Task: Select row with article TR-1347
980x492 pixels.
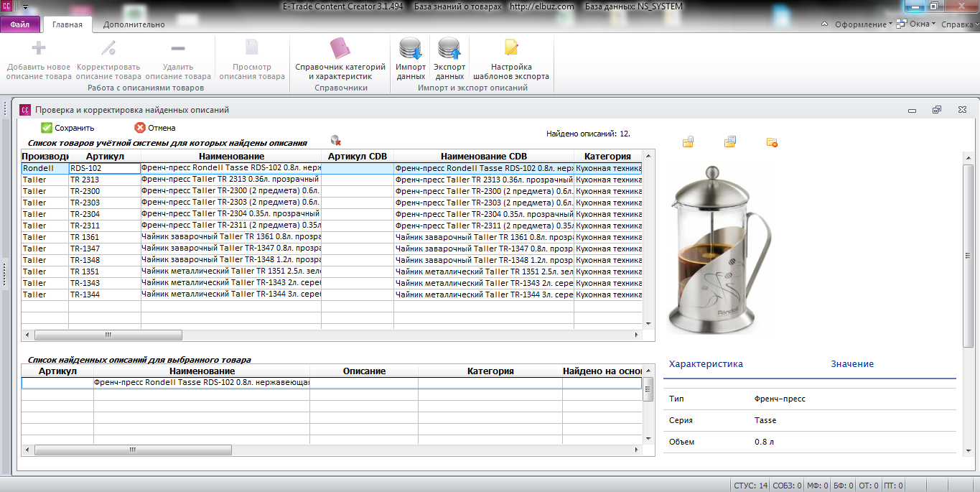Action: click(x=331, y=249)
